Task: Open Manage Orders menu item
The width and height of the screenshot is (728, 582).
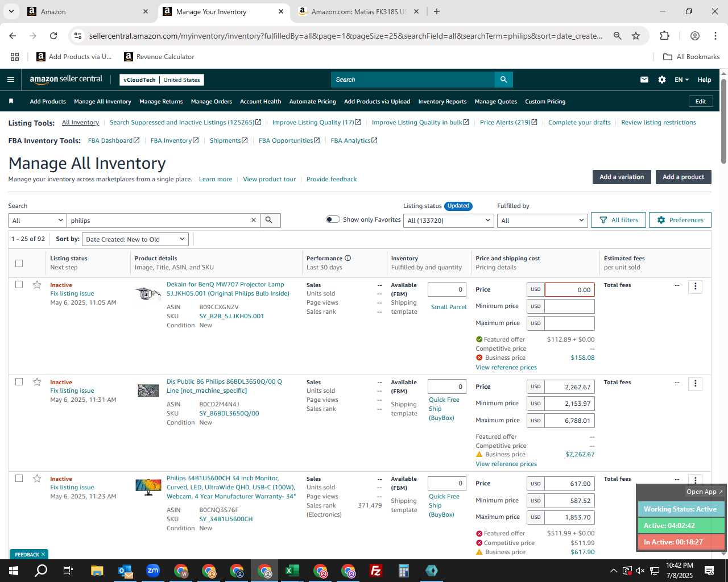Action: click(x=212, y=101)
